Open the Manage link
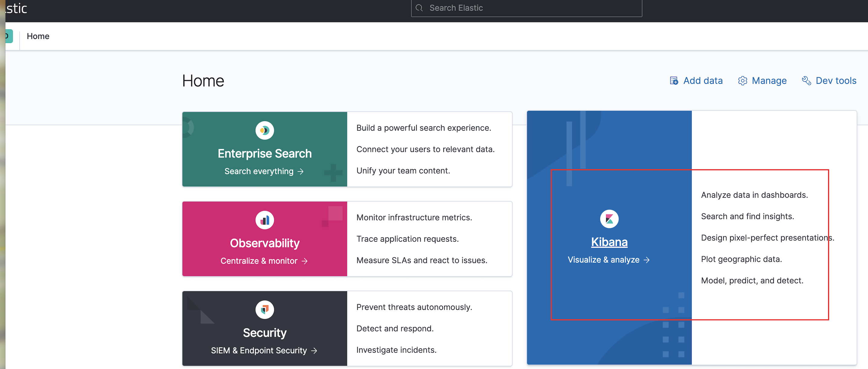 tap(762, 81)
